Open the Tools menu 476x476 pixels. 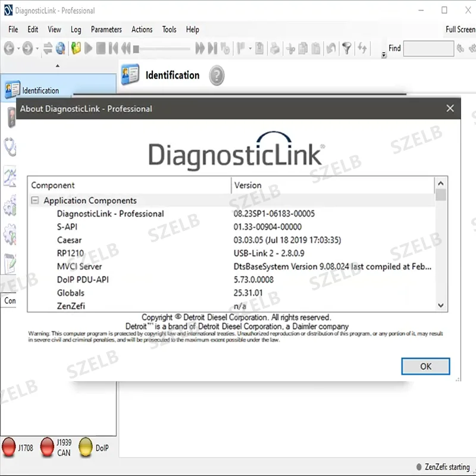click(x=169, y=29)
